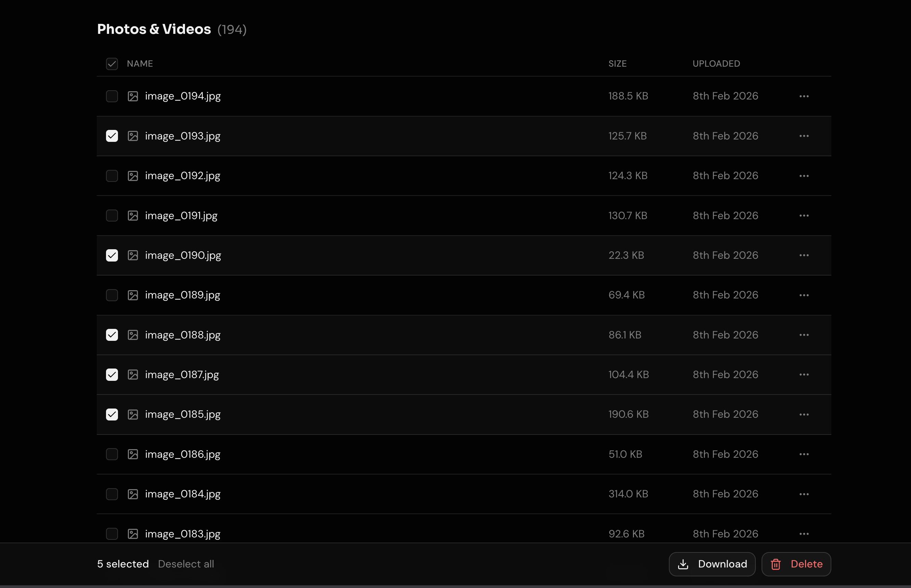Check the box for image_0192.jpg
Image resolution: width=911 pixels, height=588 pixels.
click(x=112, y=176)
